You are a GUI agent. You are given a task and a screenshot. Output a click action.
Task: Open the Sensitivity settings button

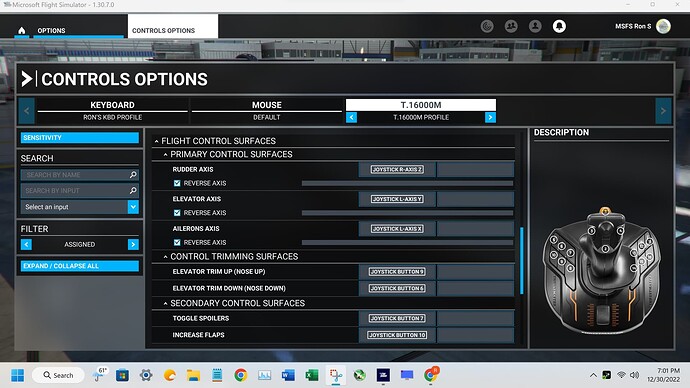[x=80, y=138]
